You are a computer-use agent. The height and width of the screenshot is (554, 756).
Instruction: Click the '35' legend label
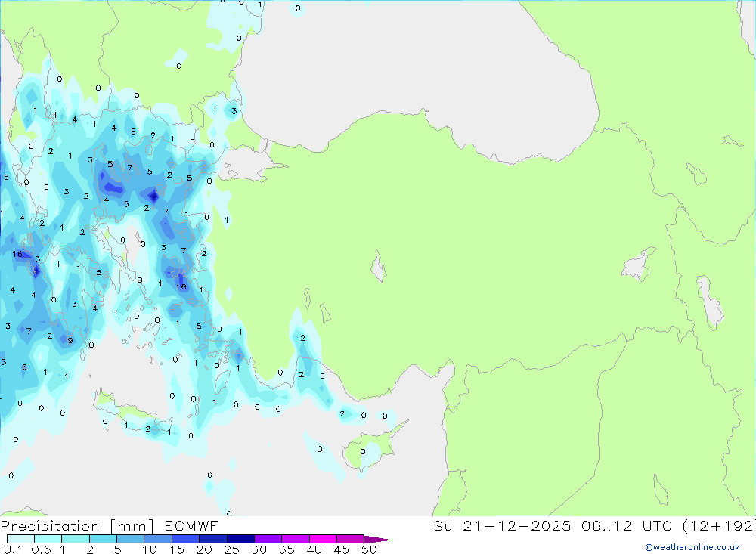point(287,549)
